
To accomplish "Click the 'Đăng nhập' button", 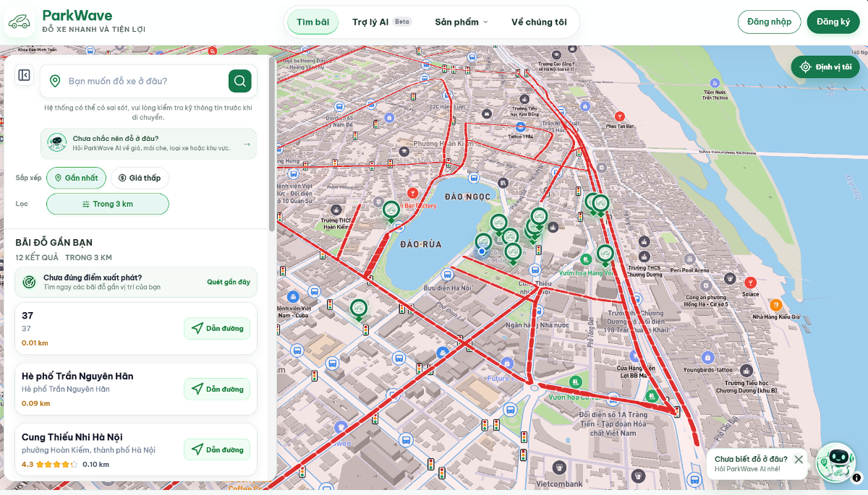I will click(770, 22).
